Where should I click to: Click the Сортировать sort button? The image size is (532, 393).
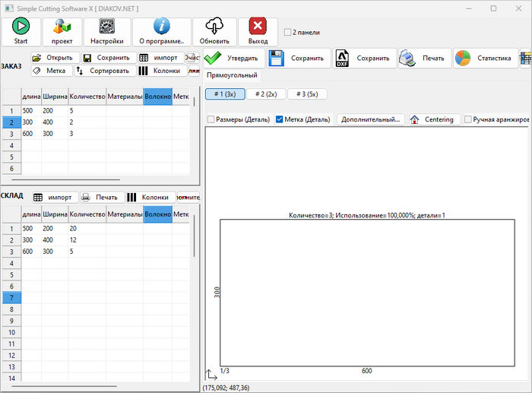[105, 71]
